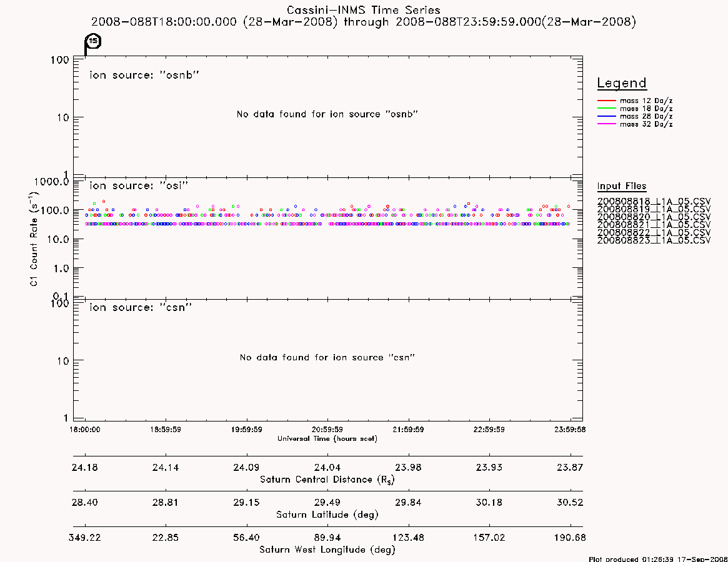Click the 'Plot produced' timestamp text
Viewport: 728px width, 562px height.
coord(658,560)
